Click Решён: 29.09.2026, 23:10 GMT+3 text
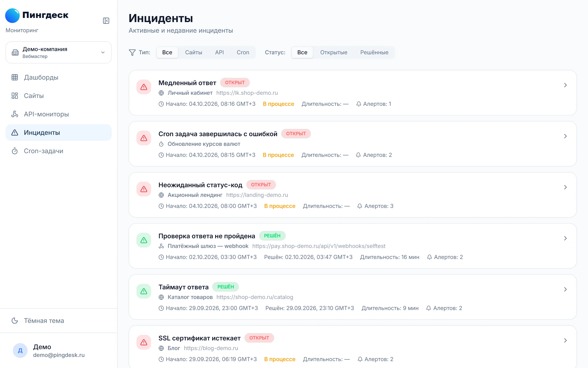The height and width of the screenshot is (368, 588). click(x=310, y=308)
